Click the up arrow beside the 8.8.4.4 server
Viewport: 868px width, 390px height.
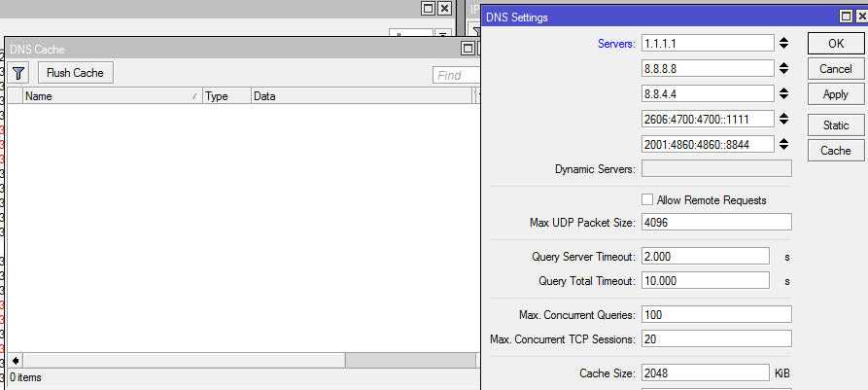[783, 90]
